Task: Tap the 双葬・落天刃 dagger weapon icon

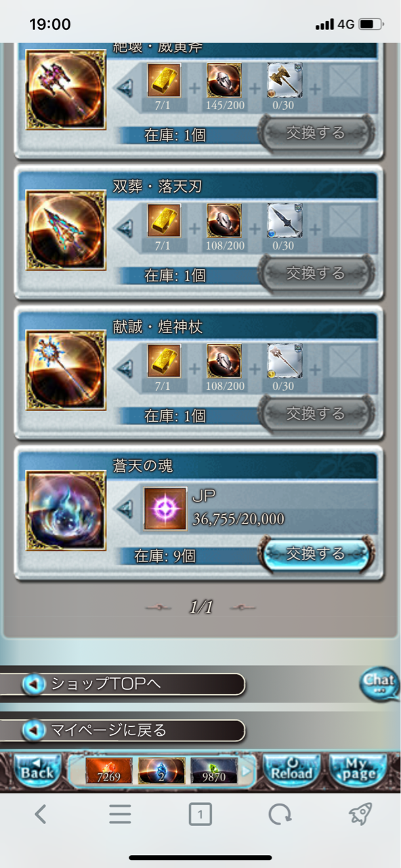Action: (x=66, y=230)
